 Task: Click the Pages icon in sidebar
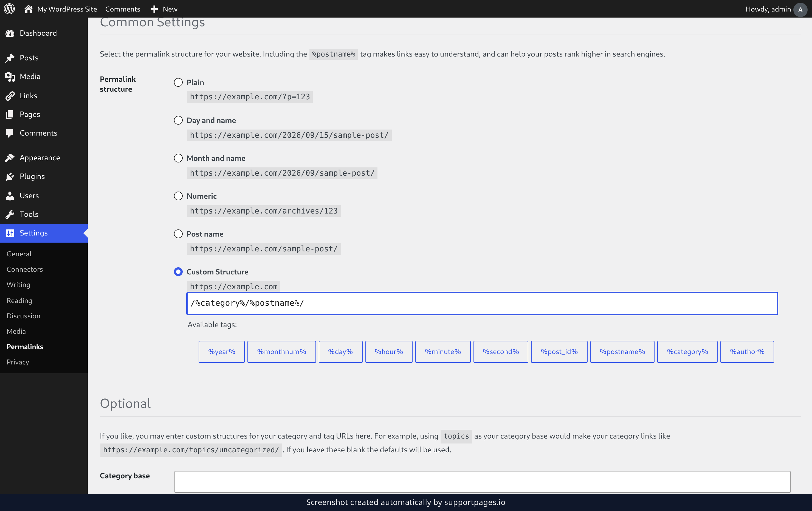tap(10, 114)
